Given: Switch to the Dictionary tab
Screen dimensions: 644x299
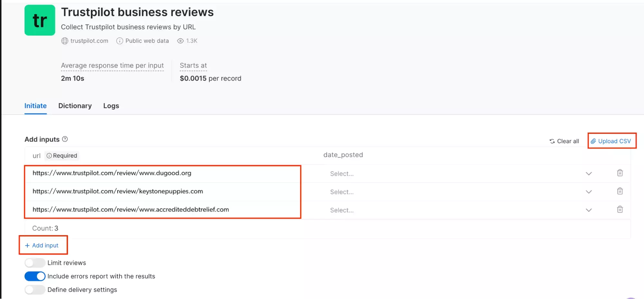Looking at the screenshot, I should 75,106.
